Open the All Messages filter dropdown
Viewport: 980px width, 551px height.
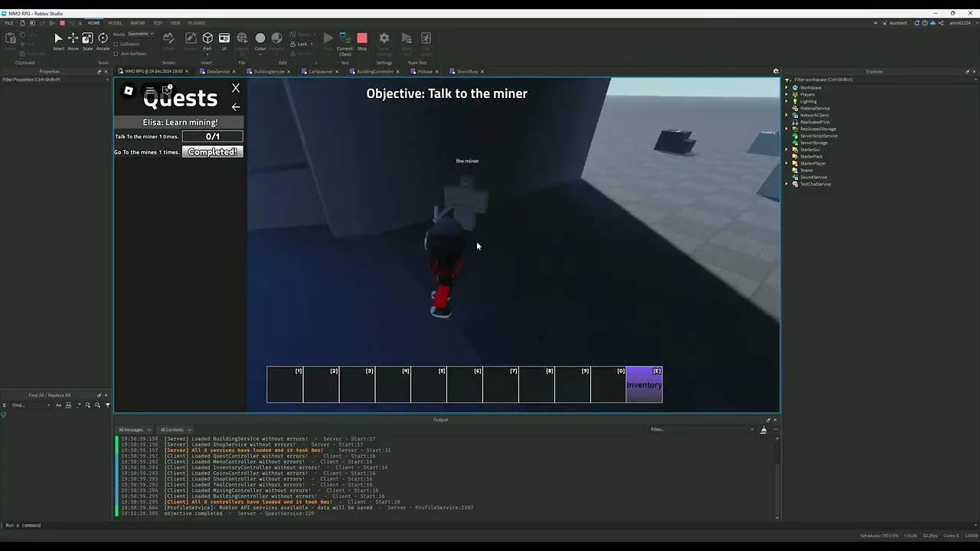pyautogui.click(x=134, y=430)
